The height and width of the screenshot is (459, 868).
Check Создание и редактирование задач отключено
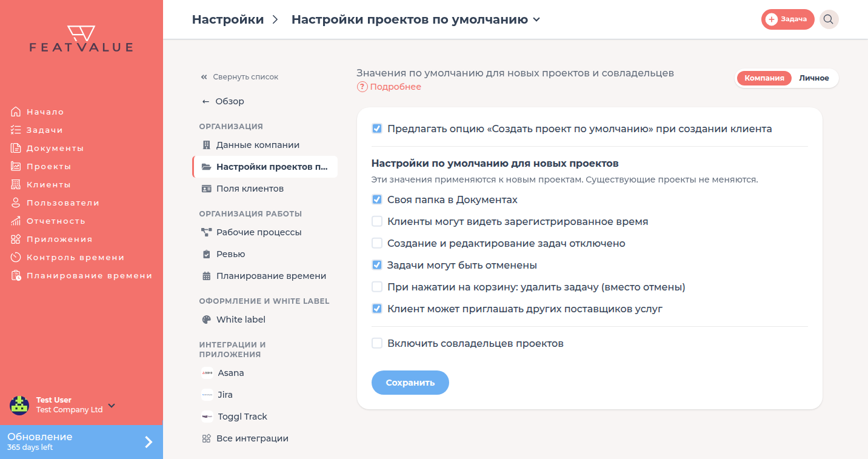(x=377, y=243)
